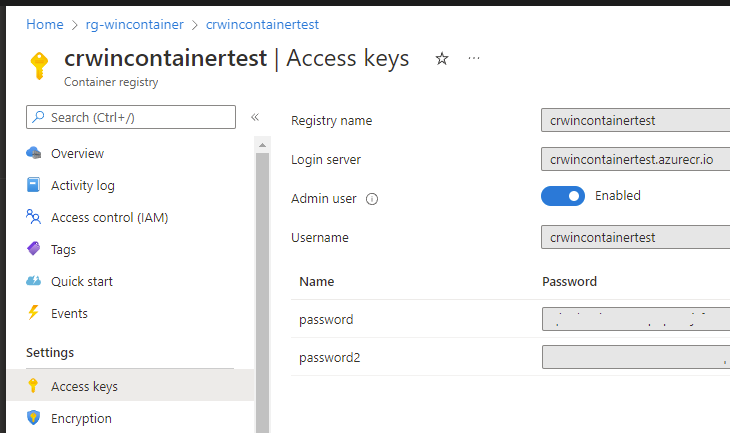The width and height of the screenshot is (730, 433).
Task: Click the Activity log book icon
Action: tap(34, 185)
